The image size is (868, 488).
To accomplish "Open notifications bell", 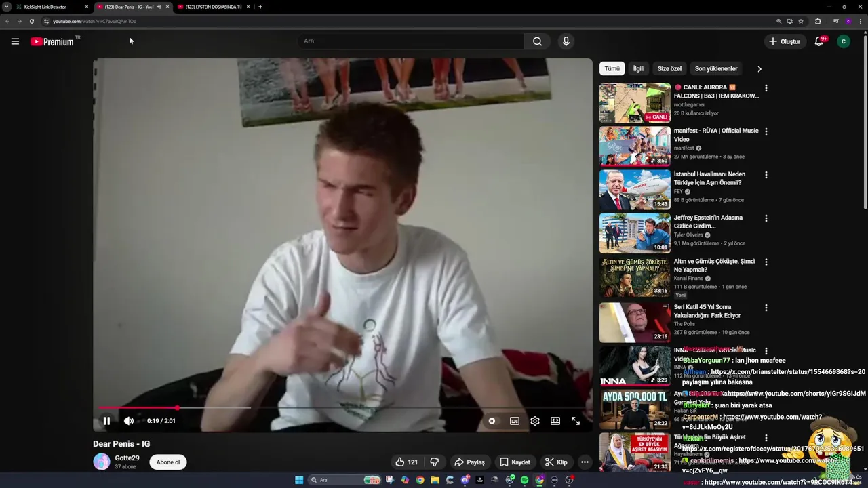I will click(819, 41).
